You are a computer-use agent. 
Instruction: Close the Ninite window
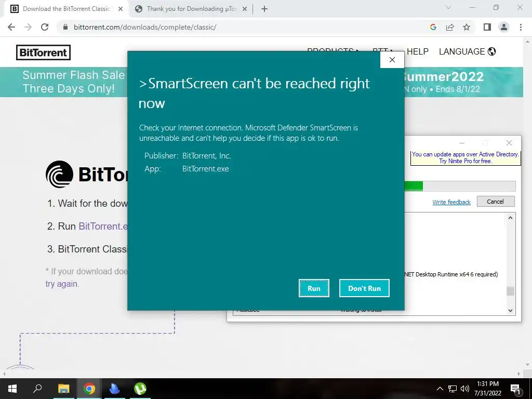(509, 143)
